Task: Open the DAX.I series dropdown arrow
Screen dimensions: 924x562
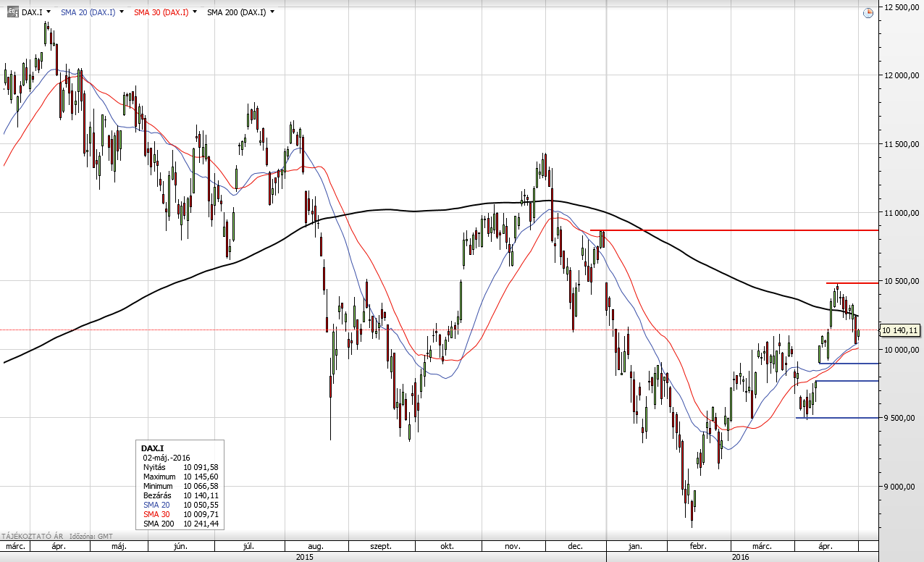Action: pos(49,12)
